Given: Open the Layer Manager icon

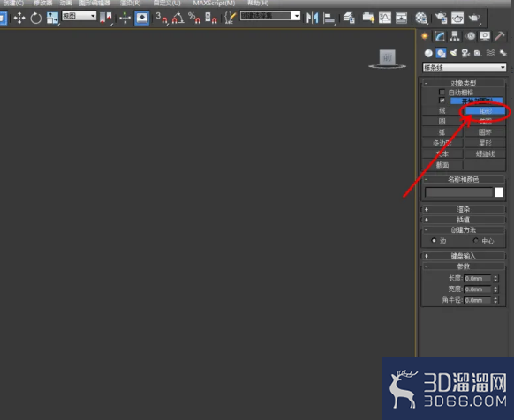Looking at the screenshot, I should point(349,18).
